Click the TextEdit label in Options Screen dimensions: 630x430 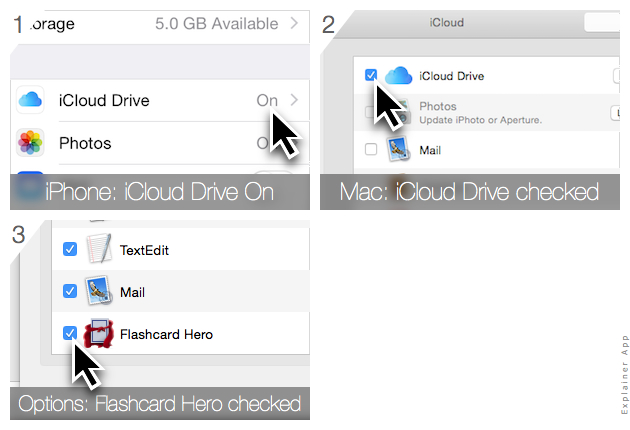coord(144,250)
